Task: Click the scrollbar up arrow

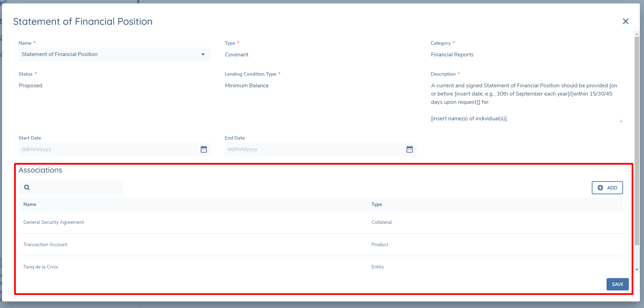Action: (x=637, y=34)
